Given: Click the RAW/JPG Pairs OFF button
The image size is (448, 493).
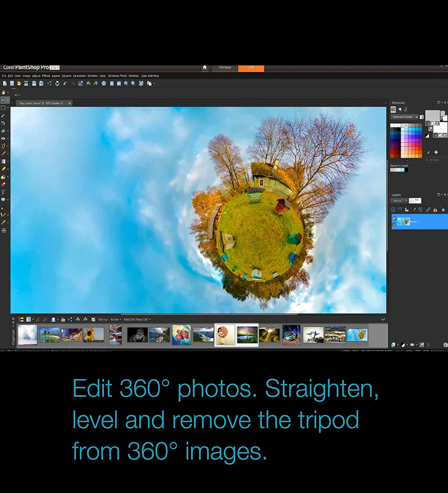Looking at the screenshot, I should coord(137,319).
